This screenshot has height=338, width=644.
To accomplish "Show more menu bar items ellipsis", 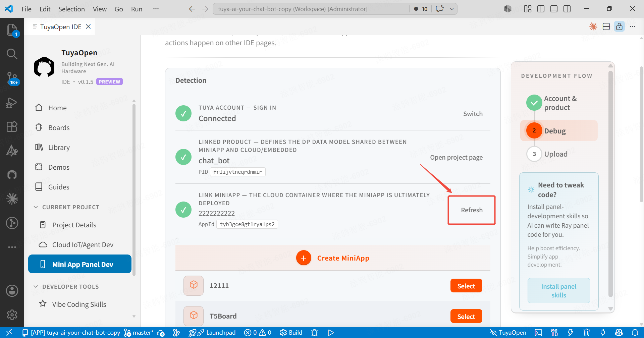I will (156, 9).
